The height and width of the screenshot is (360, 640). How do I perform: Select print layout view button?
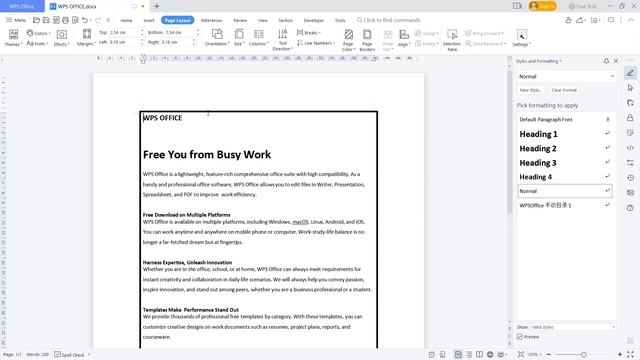point(458,354)
